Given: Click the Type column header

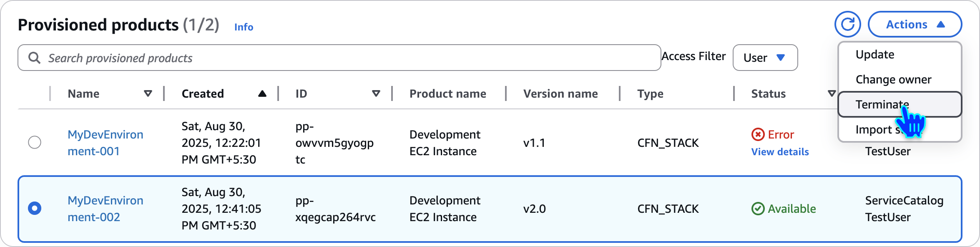Looking at the screenshot, I should pos(650,93).
